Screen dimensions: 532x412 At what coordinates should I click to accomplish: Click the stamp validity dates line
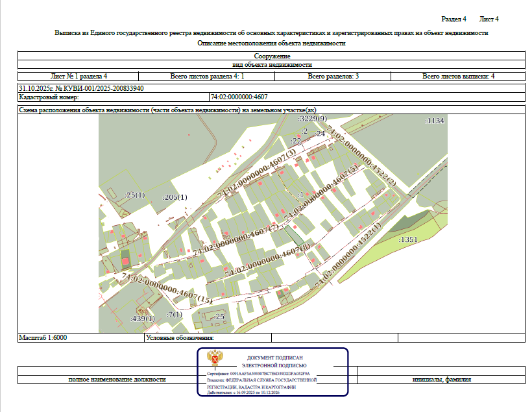tap(243, 393)
